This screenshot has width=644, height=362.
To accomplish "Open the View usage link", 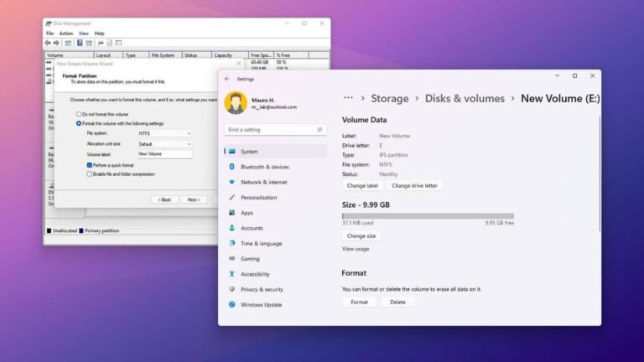I will tap(356, 249).
